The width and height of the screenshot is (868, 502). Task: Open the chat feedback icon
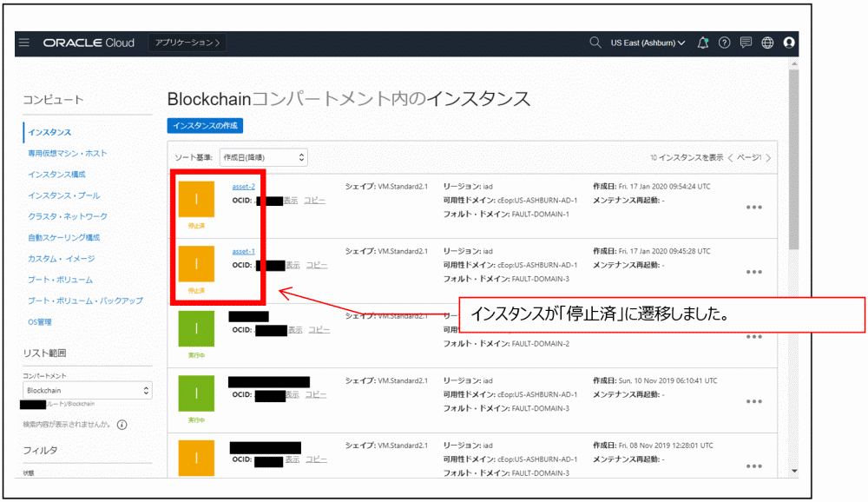point(746,43)
